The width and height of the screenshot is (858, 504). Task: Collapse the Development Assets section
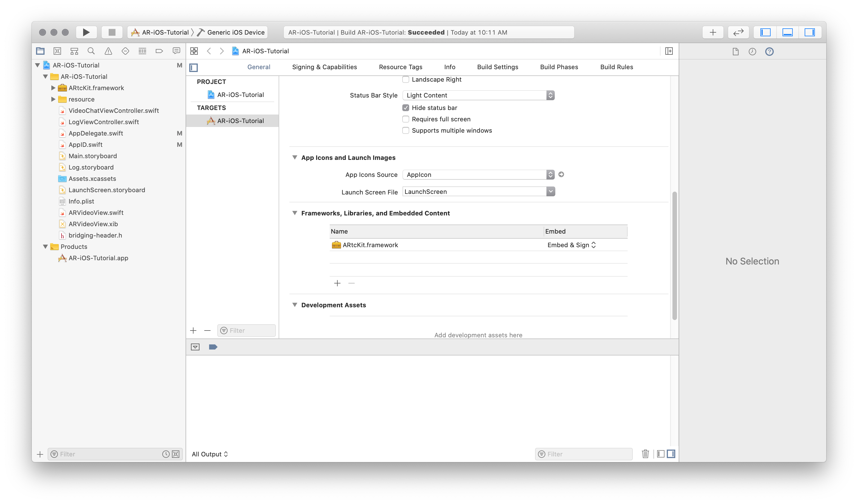pyautogui.click(x=295, y=305)
